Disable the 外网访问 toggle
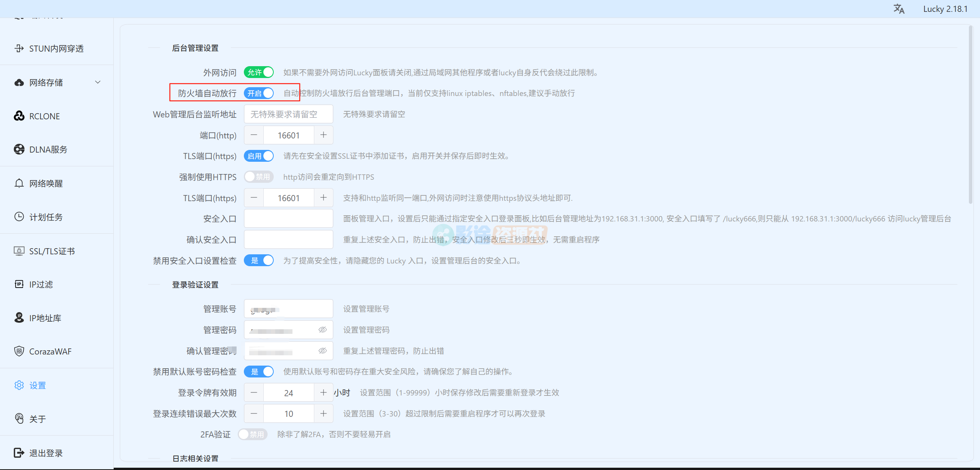This screenshot has height=470, width=980. (x=258, y=72)
